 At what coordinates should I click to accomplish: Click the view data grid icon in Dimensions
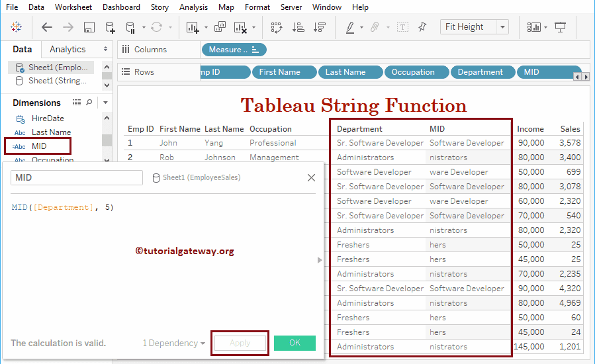point(77,103)
